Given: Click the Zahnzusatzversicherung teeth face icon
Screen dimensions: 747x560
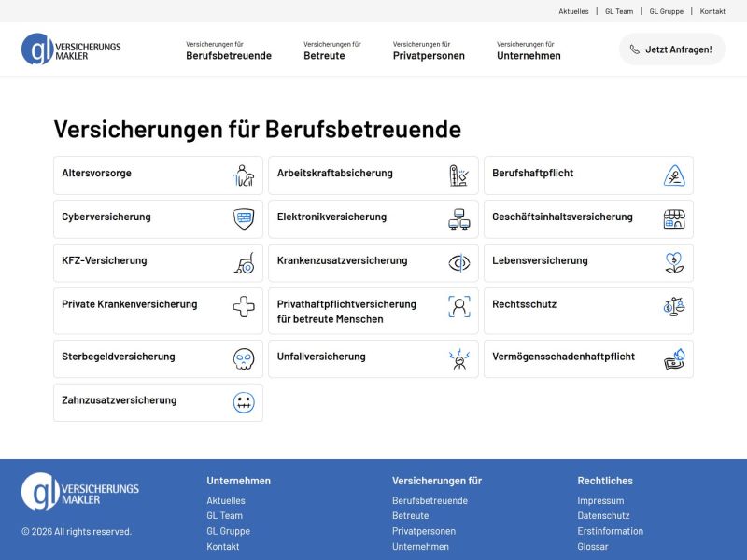Looking at the screenshot, I should tap(244, 403).
